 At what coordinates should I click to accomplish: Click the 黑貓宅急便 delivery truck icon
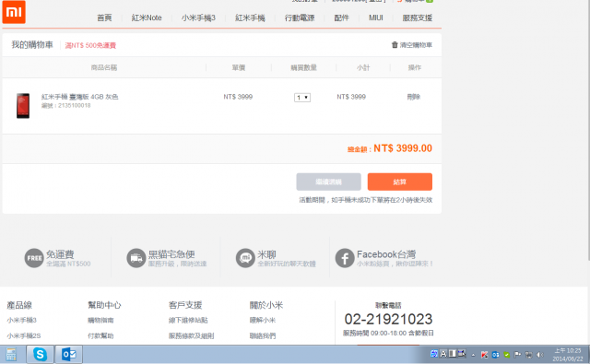136,258
